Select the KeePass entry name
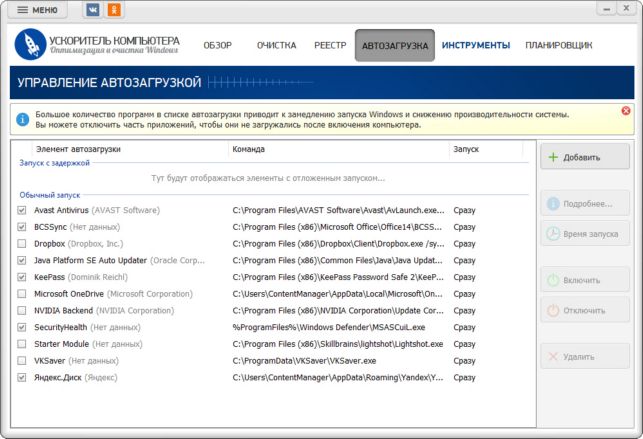The width and height of the screenshot is (643, 439). click(x=49, y=277)
